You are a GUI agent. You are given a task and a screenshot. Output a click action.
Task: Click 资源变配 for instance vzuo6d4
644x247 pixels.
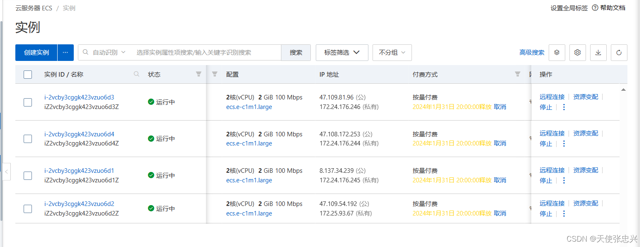click(586, 133)
